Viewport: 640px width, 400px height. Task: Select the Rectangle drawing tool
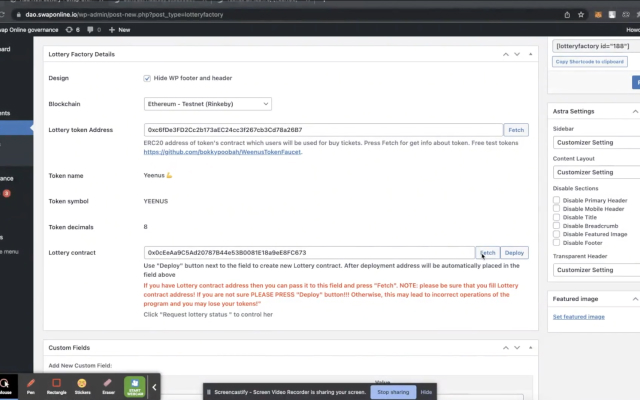tap(56, 386)
